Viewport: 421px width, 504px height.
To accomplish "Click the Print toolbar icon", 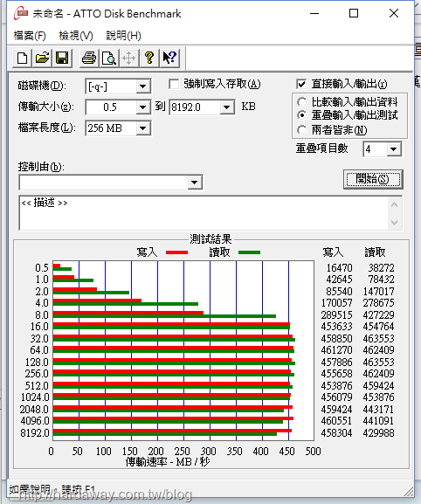I will coord(89,59).
